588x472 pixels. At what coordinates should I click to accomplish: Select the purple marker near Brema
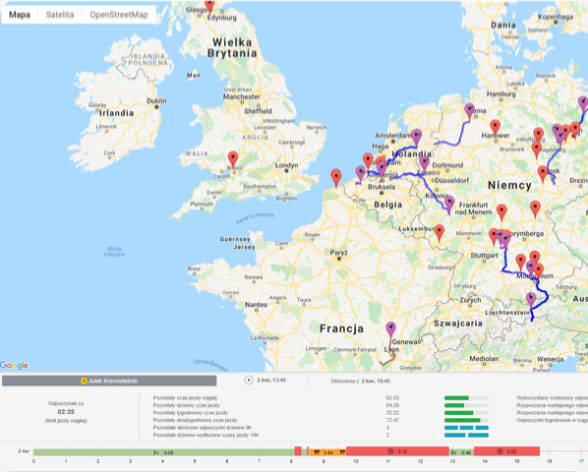click(470, 112)
